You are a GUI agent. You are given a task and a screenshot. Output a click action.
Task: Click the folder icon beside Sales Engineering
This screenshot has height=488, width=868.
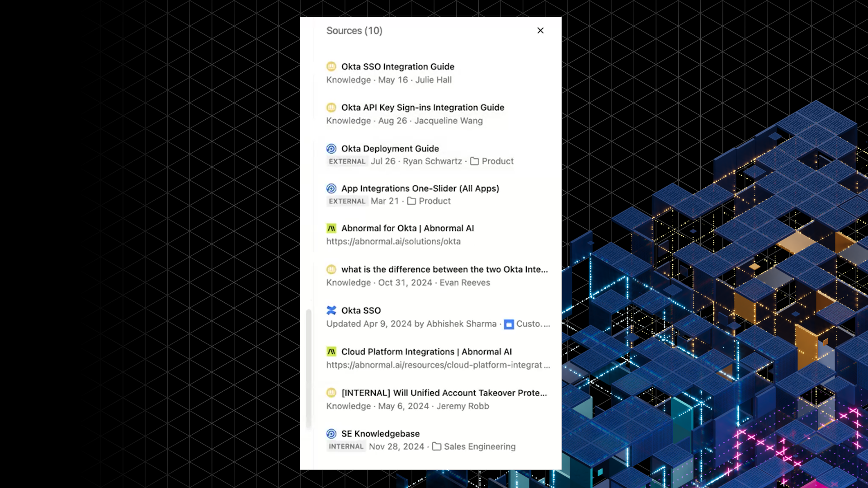pos(437,446)
